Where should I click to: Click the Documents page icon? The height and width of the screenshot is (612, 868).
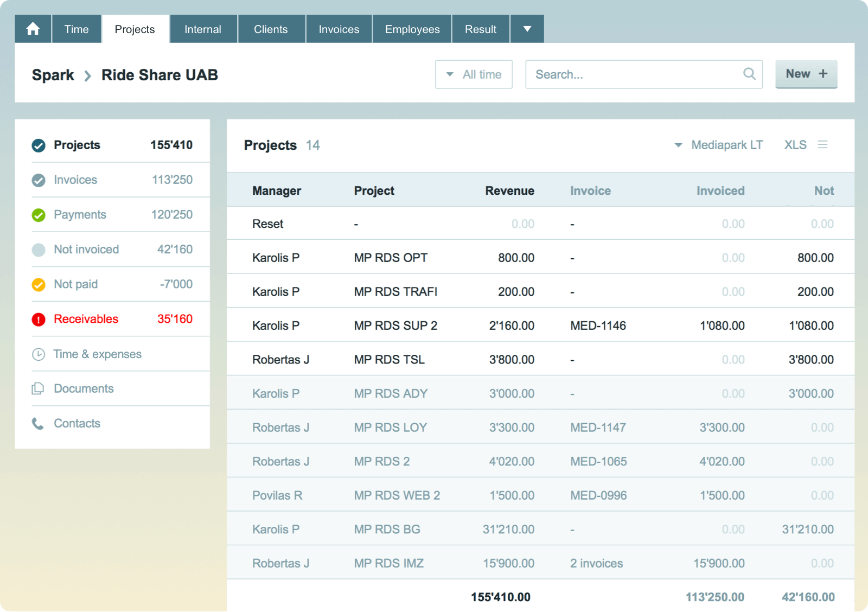tap(38, 388)
